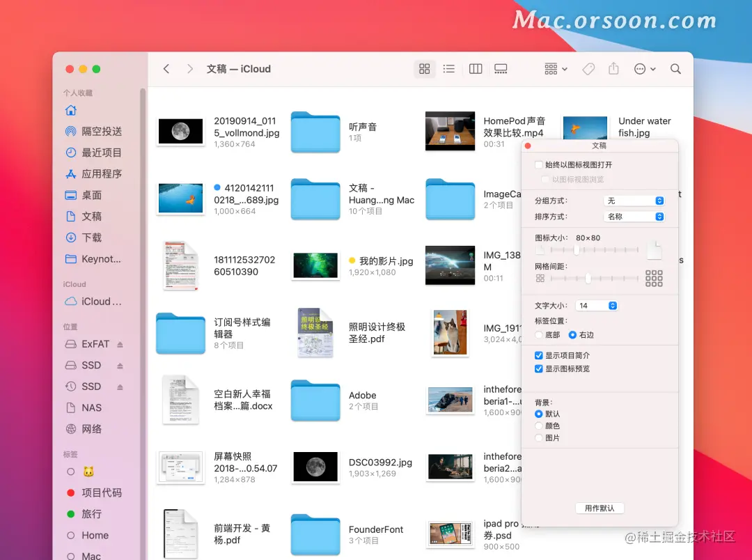Select 默认 background option

538,414
